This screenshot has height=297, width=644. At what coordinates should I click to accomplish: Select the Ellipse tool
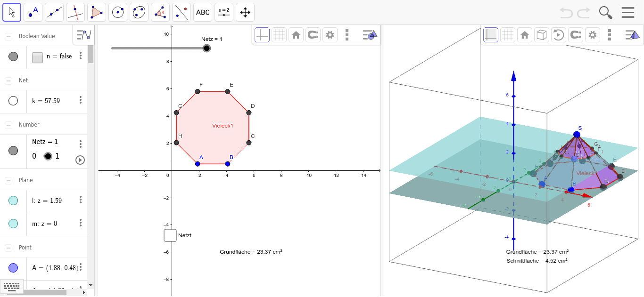click(139, 12)
